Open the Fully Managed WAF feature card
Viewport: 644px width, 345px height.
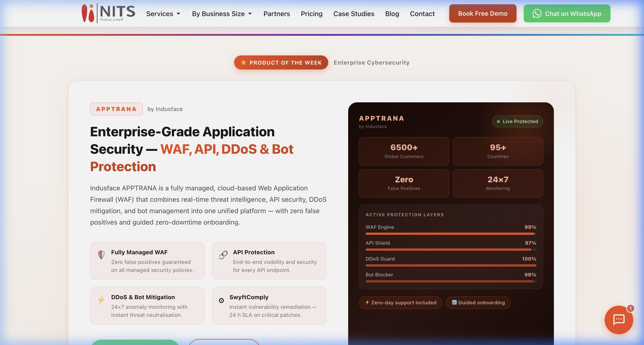147,261
